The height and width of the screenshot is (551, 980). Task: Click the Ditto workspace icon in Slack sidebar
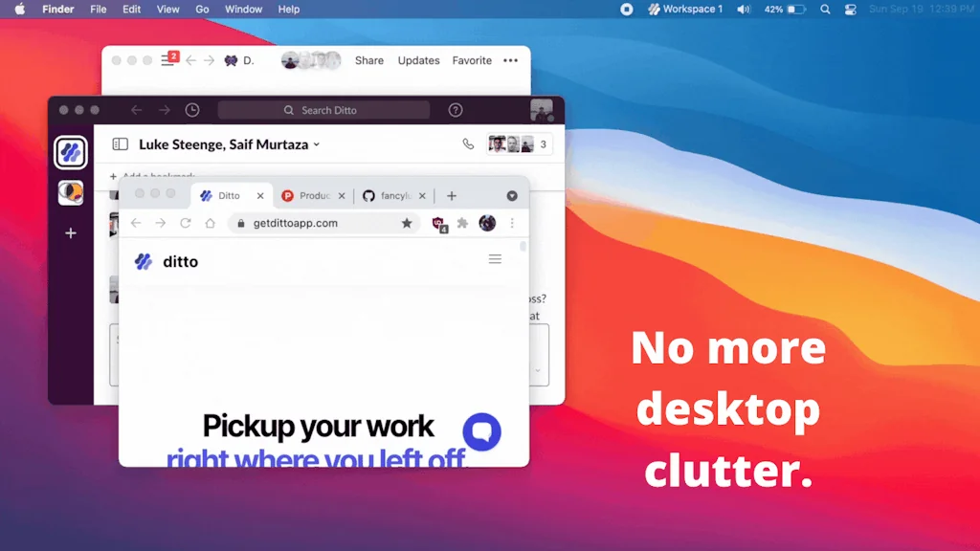tap(70, 152)
